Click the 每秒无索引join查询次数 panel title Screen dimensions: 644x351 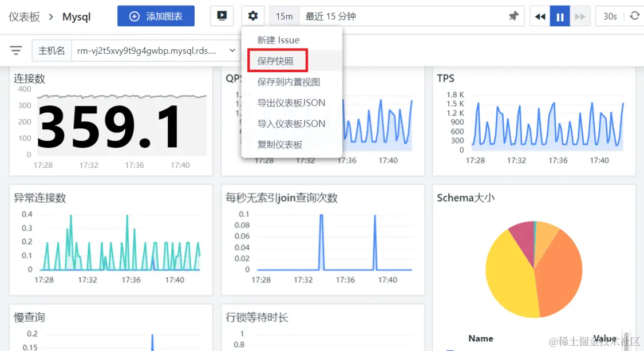[x=281, y=198]
